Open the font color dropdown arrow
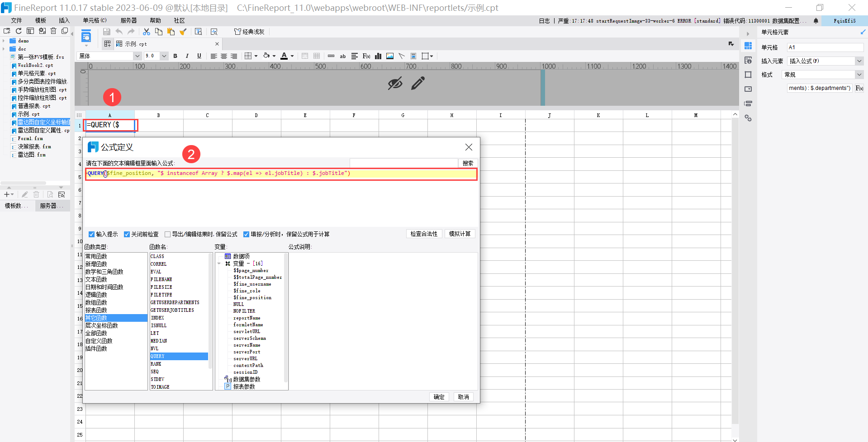Screen dimensions: 868x442 292,56
